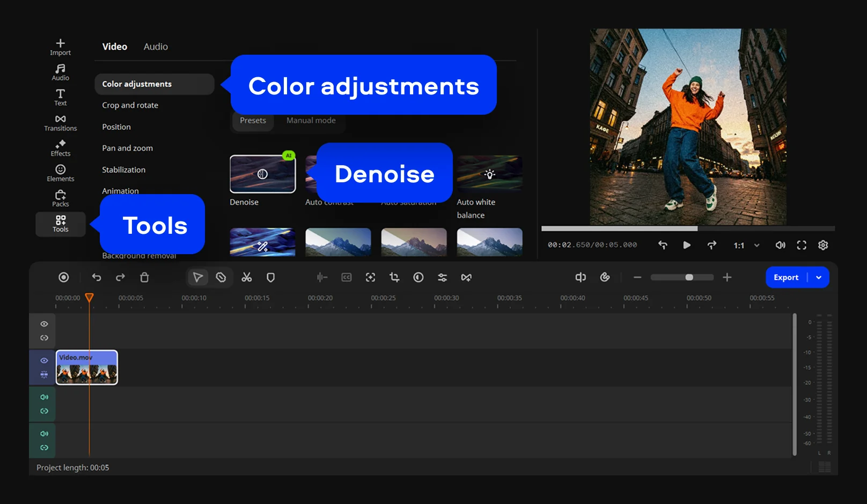Play the video preview
This screenshot has height=504, width=867.
[686, 245]
